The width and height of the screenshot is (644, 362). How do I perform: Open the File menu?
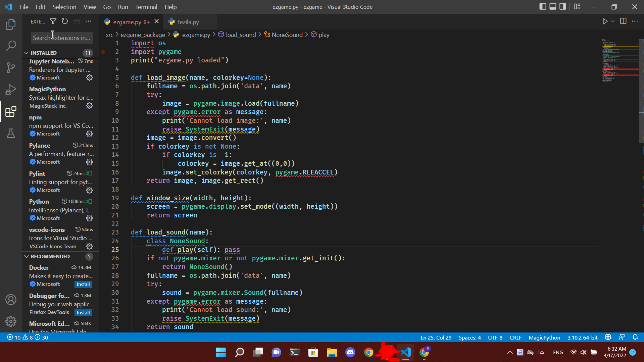click(24, 7)
